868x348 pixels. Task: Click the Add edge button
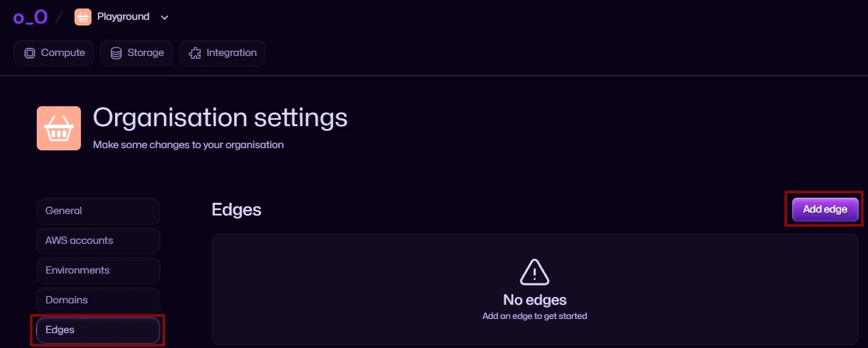coord(825,209)
